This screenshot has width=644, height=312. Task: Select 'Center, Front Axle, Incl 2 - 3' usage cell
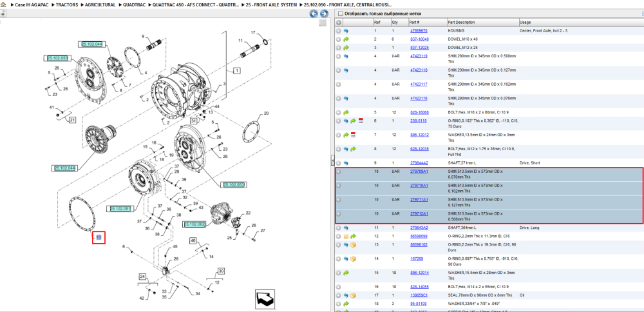coord(544,31)
